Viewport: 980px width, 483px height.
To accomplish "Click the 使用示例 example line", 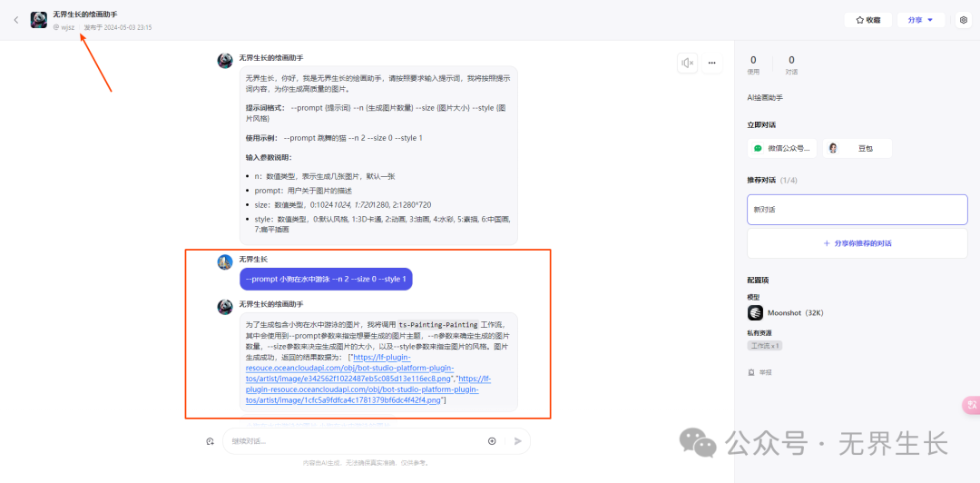I will [x=334, y=138].
